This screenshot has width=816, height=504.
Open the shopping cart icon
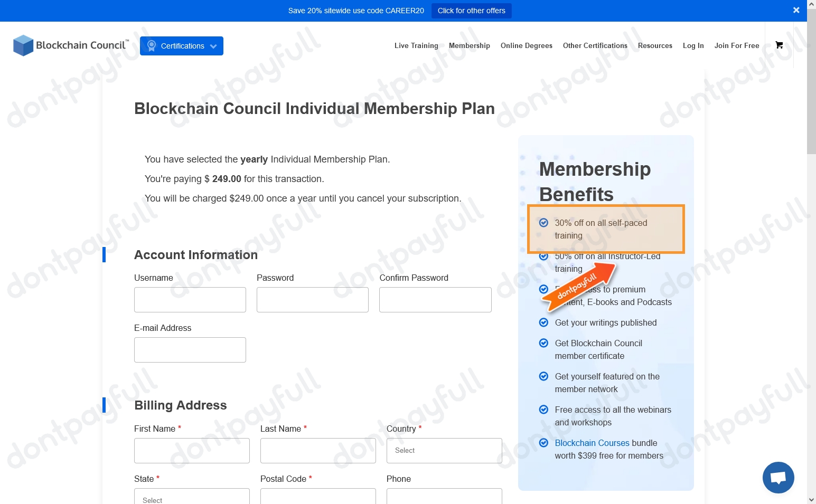click(x=779, y=45)
